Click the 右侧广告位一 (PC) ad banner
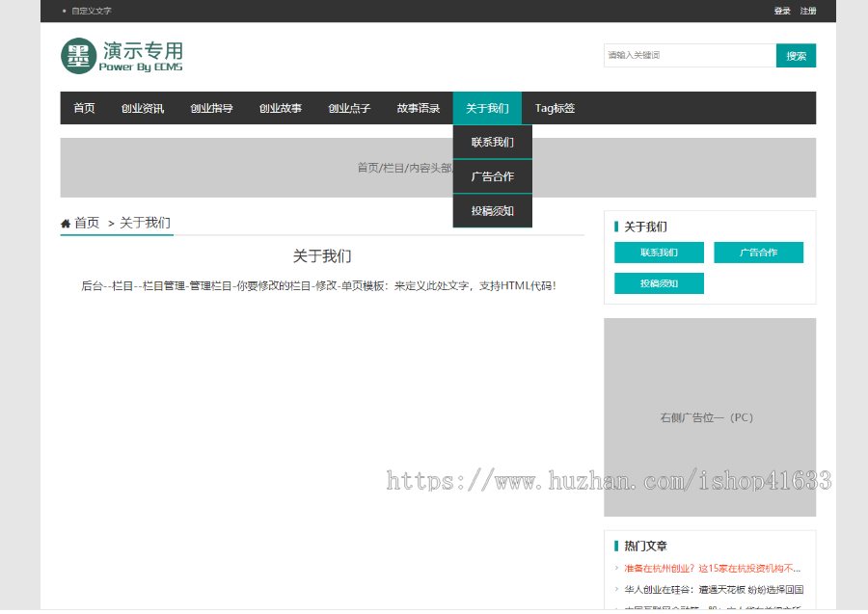The image size is (868, 614). (710, 417)
